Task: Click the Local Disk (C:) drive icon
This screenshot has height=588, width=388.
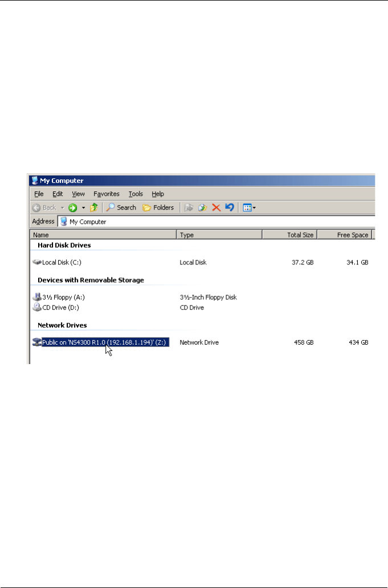Action: pos(36,262)
